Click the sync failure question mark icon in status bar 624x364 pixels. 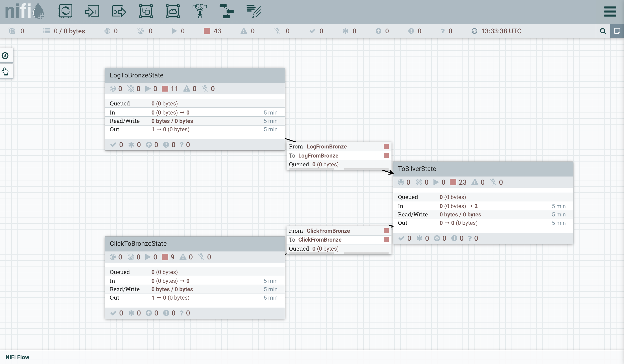[443, 31]
